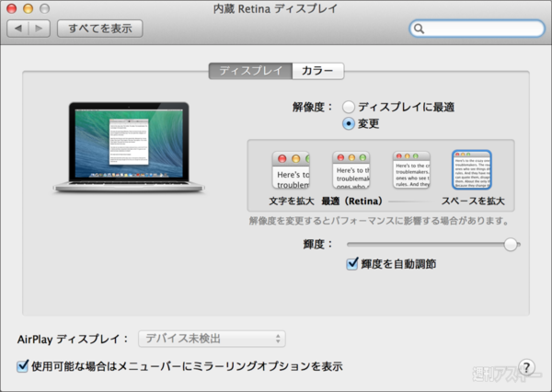Click the 解像度： label

(x=313, y=107)
